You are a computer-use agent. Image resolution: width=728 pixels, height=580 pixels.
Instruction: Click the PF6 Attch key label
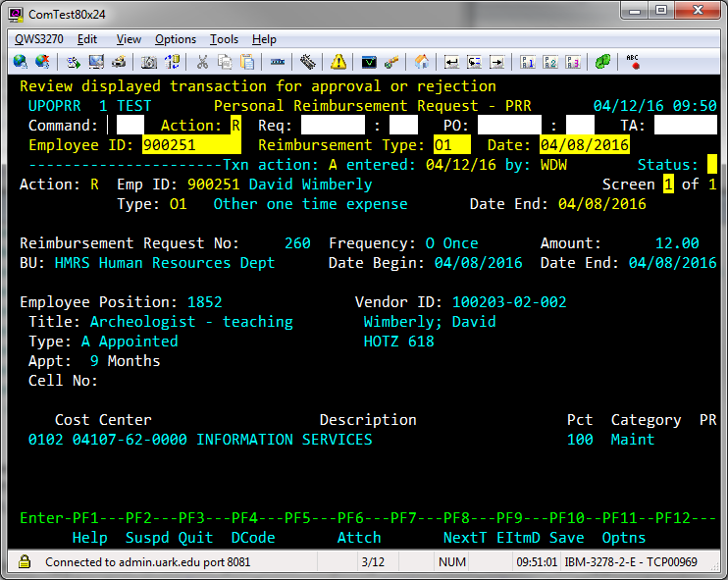tap(359, 538)
